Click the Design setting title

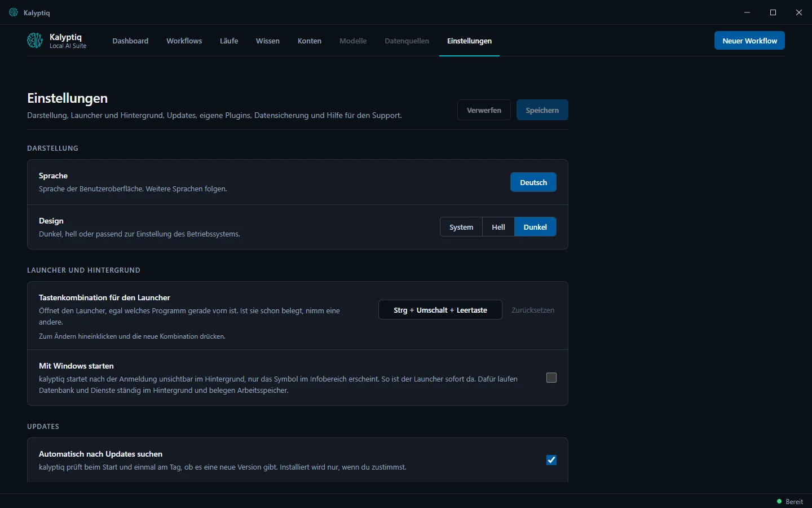click(51, 221)
